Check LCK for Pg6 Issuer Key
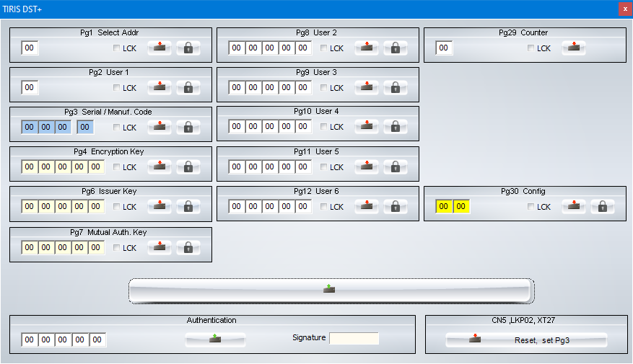 (x=116, y=206)
